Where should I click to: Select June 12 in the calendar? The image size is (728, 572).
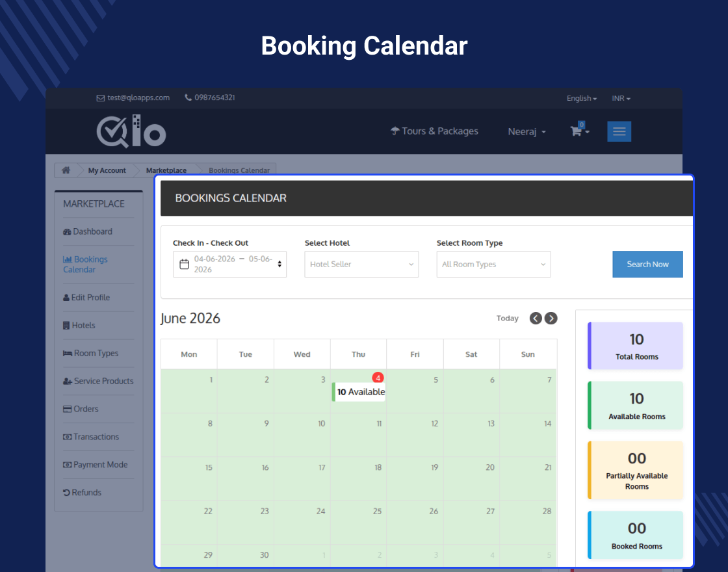pyautogui.click(x=415, y=435)
